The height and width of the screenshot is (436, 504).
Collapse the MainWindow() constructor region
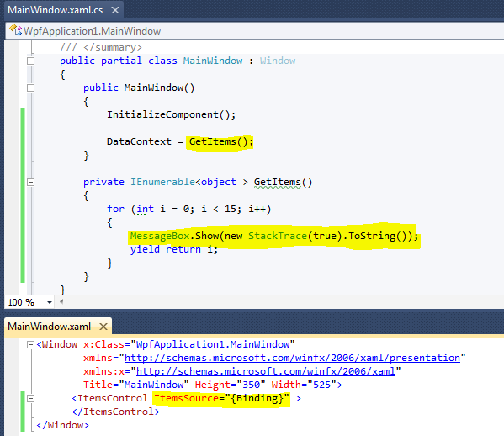[x=30, y=88]
